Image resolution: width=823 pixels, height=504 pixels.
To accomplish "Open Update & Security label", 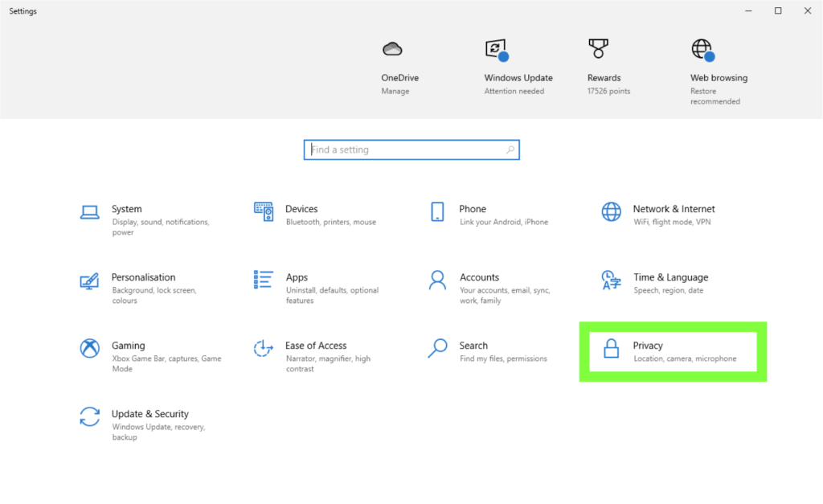I will coord(150,414).
